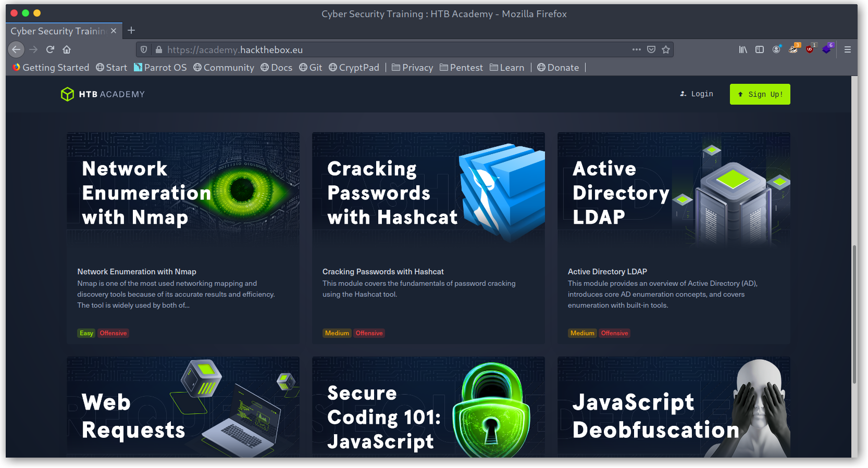This screenshot has width=868, height=468.
Task: Expand the Pentest bookmarks folder
Action: [x=461, y=68]
